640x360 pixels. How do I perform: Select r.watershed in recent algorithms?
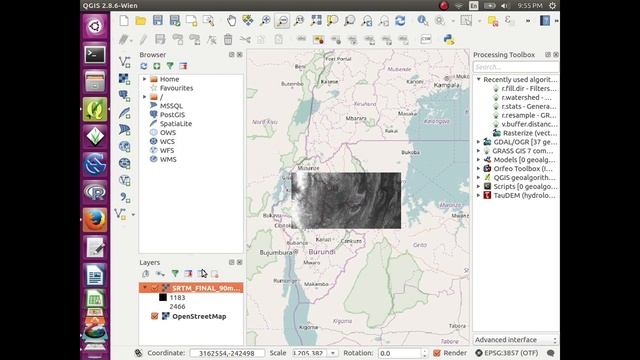point(527,98)
